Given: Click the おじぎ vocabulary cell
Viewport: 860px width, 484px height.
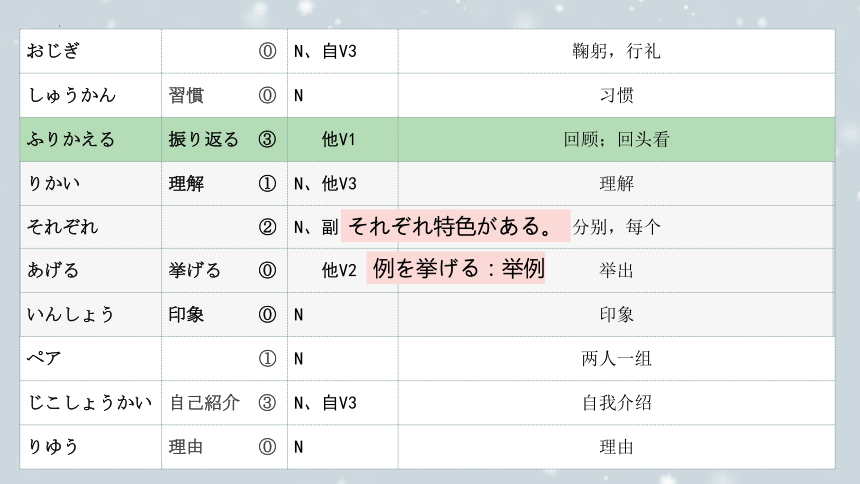Looking at the screenshot, I should point(90,51).
